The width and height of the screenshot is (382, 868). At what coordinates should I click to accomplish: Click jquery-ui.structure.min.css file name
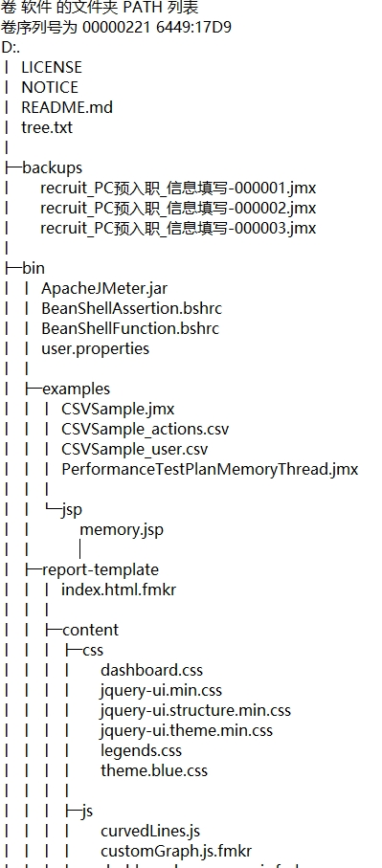pos(195,710)
